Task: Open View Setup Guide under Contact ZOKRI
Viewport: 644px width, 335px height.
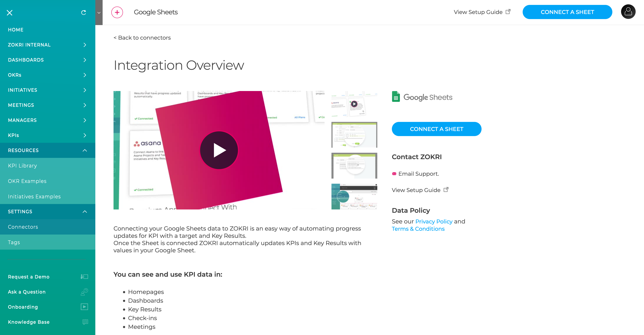Action: coord(416,190)
